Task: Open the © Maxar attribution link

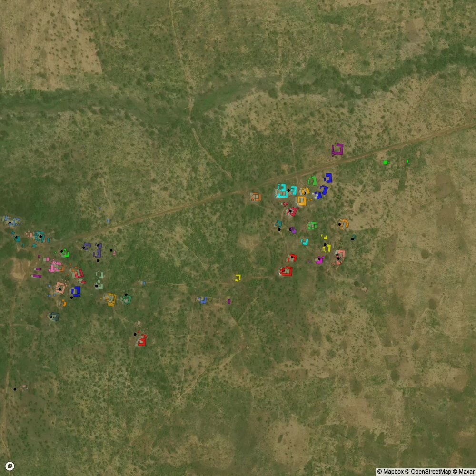Action: coord(463,472)
